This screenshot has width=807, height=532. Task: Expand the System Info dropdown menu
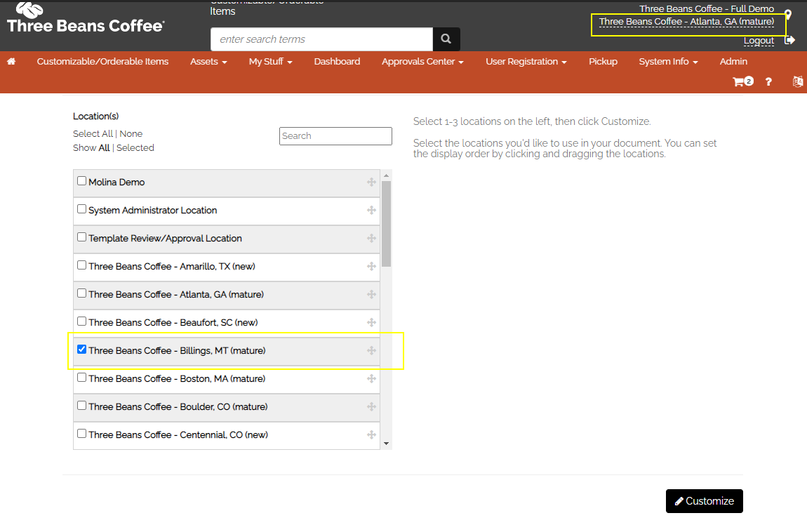click(x=669, y=62)
